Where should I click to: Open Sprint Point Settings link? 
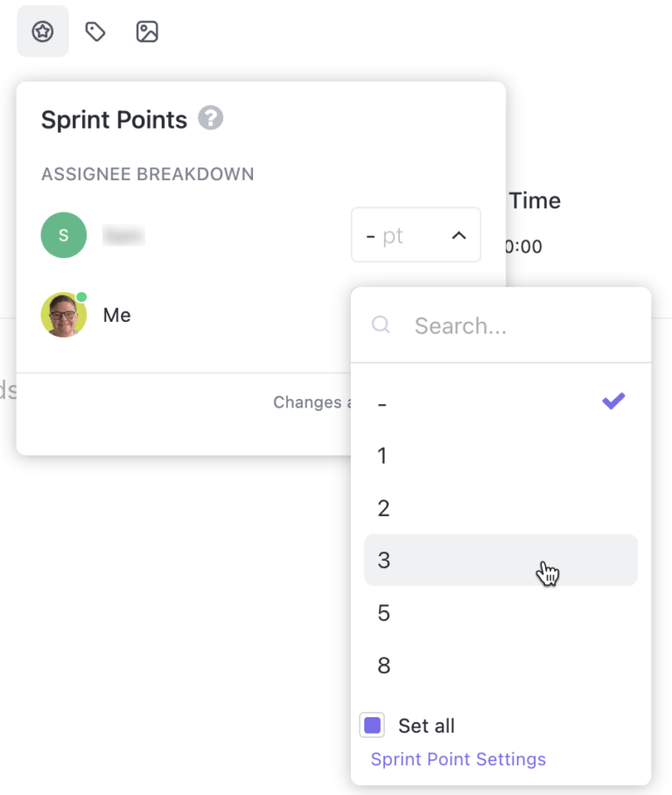[x=457, y=759]
